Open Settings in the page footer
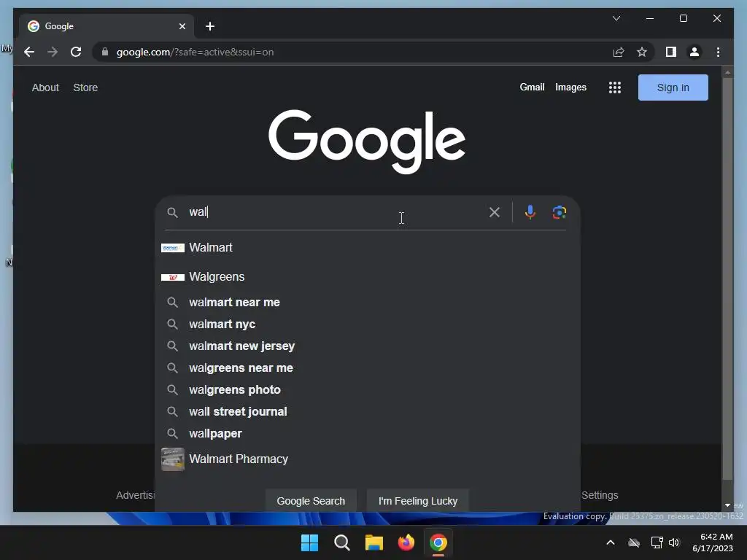 [600, 495]
